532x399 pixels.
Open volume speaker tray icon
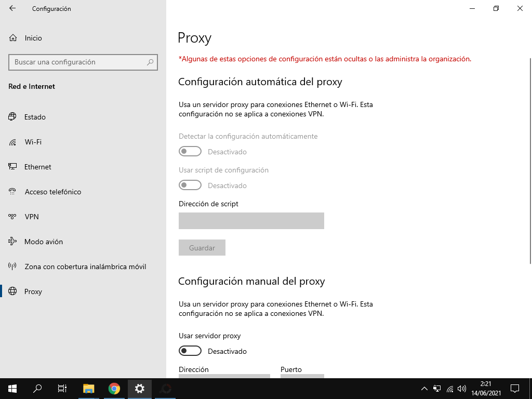coord(462,389)
